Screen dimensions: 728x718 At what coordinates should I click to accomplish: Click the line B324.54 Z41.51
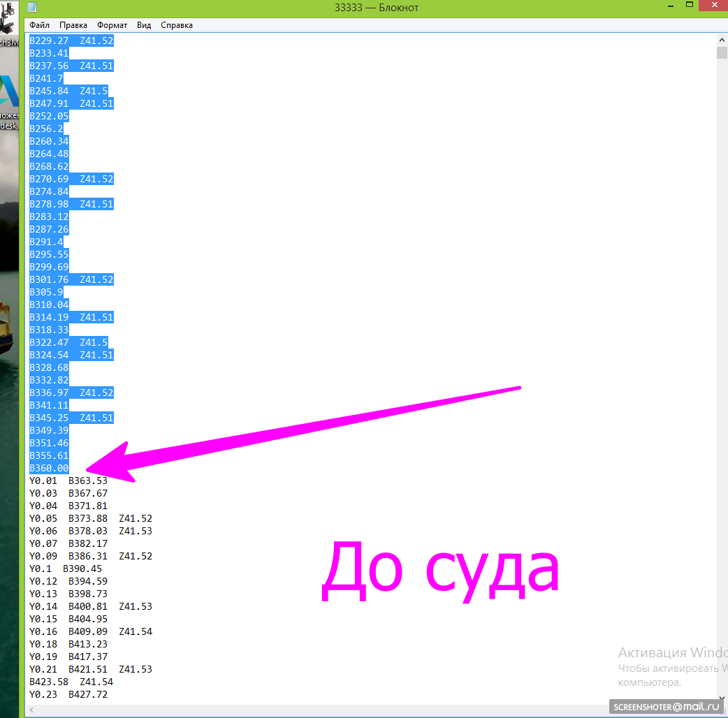coord(71,355)
